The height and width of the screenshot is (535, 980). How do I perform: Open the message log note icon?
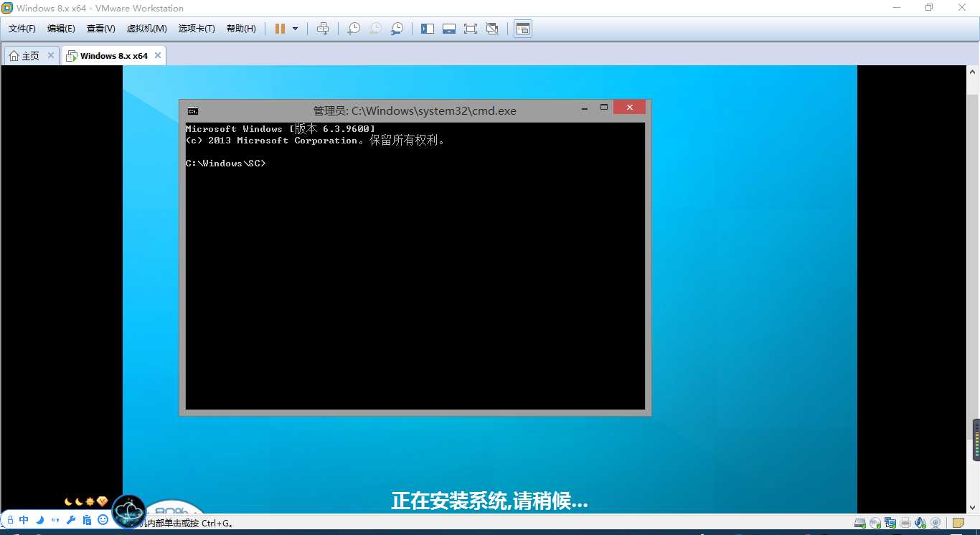click(x=958, y=523)
